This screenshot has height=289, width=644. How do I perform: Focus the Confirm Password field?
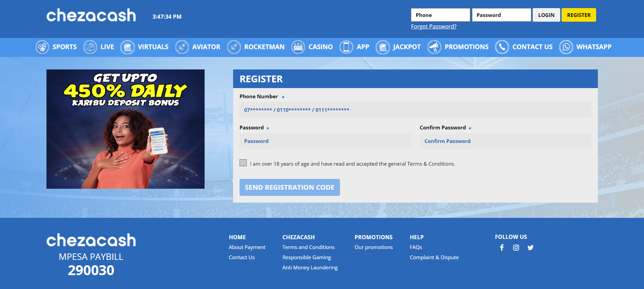point(506,141)
